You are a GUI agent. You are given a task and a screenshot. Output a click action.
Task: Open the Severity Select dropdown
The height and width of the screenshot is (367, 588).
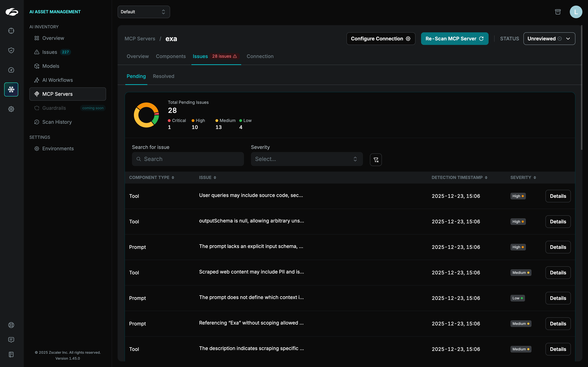307,159
